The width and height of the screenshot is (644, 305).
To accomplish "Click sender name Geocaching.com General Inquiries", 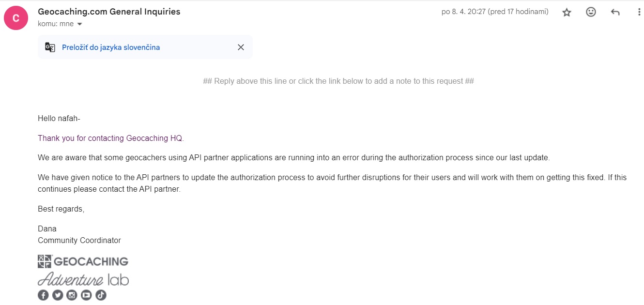I will 109,12.
